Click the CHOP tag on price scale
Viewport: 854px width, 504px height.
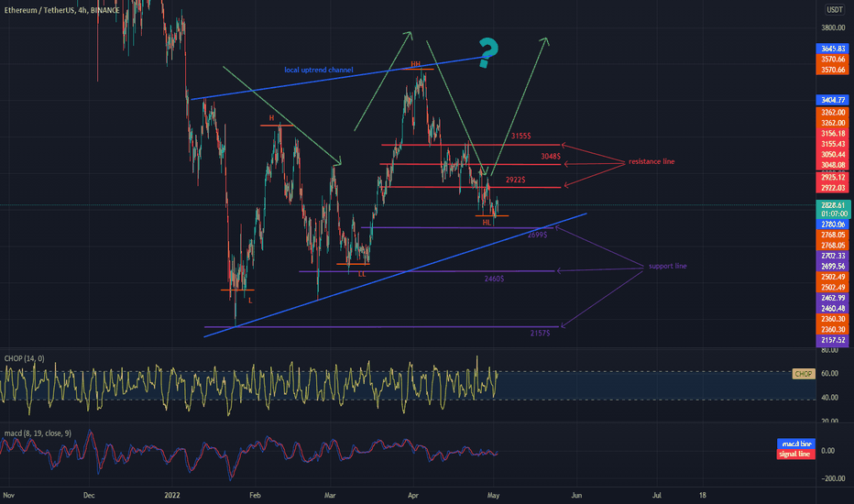[x=804, y=374]
